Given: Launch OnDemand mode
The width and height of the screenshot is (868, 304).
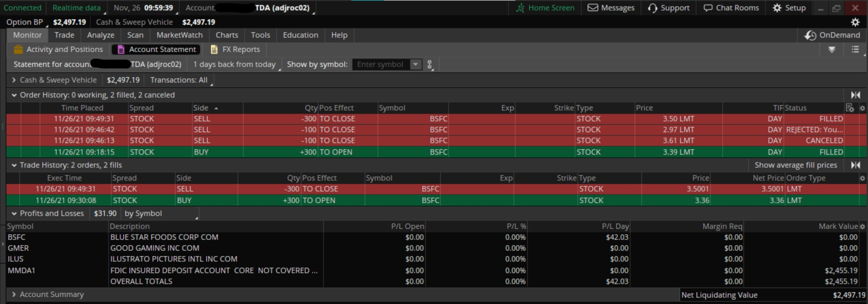Looking at the screenshot, I should [x=832, y=35].
